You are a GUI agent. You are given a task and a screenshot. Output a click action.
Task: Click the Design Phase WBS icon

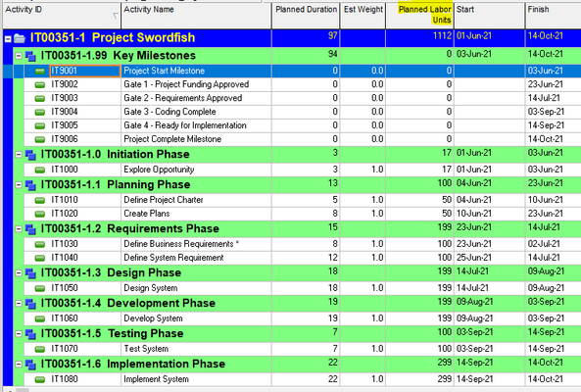click(x=30, y=273)
